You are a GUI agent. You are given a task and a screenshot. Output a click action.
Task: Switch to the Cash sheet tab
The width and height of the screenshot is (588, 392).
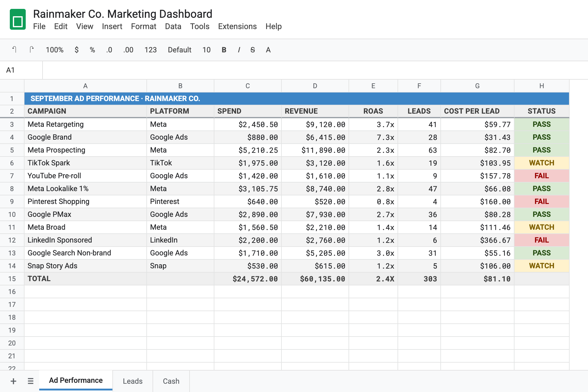(171, 381)
